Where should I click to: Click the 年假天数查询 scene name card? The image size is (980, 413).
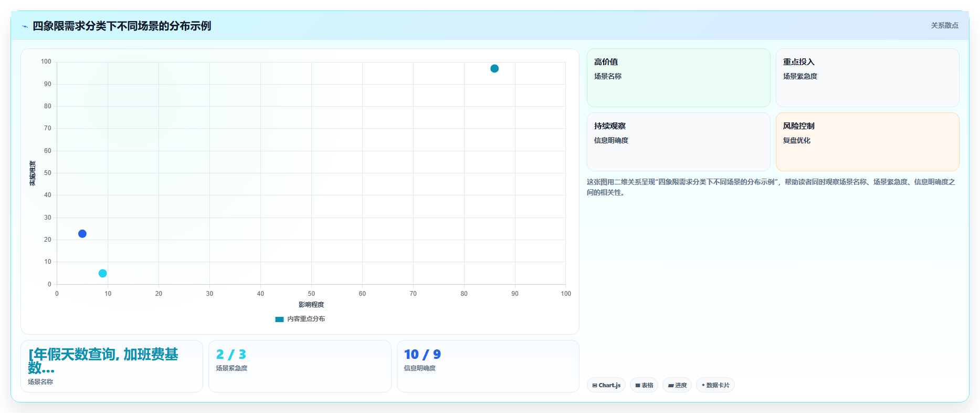pos(112,366)
